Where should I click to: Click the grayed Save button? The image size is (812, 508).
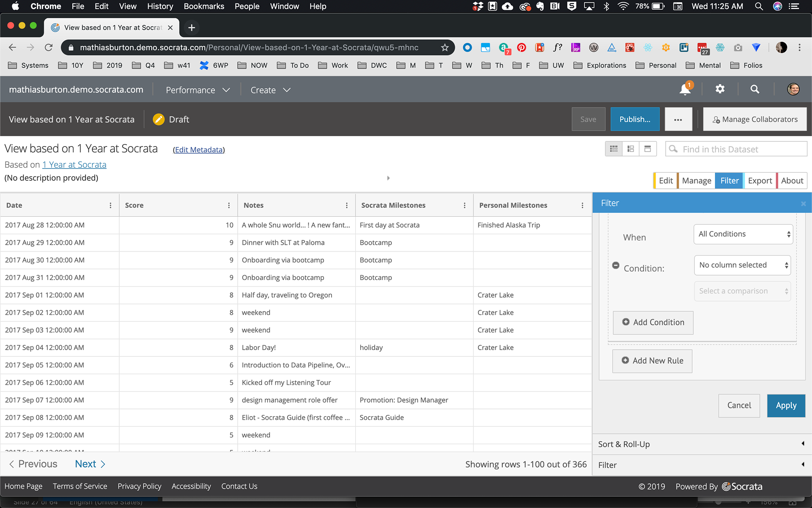point(588,119)
